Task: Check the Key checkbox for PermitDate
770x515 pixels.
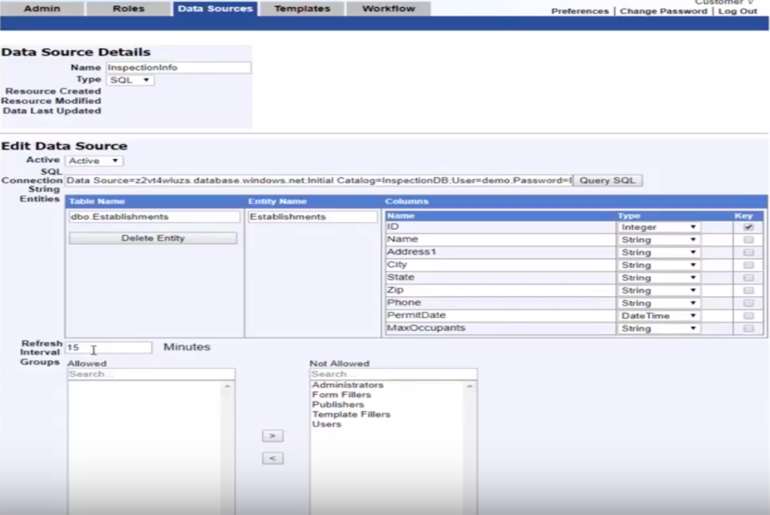Action: [x=748, y=316]
